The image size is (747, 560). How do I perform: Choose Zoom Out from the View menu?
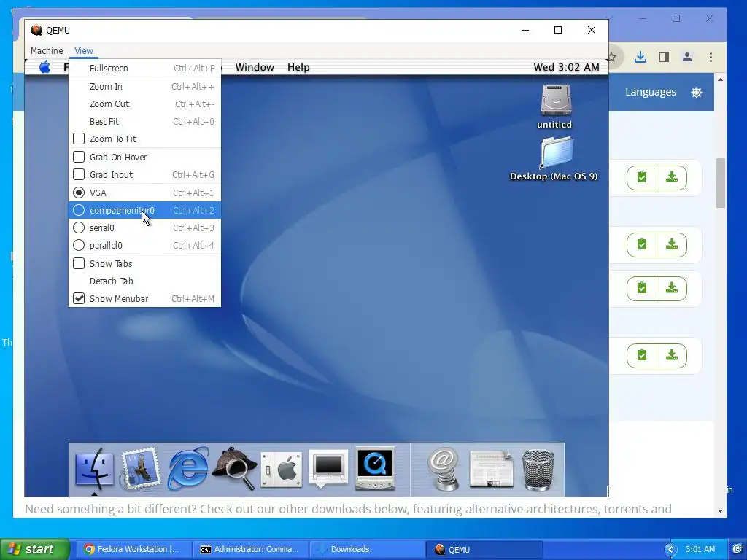click(x=145, y=104)
